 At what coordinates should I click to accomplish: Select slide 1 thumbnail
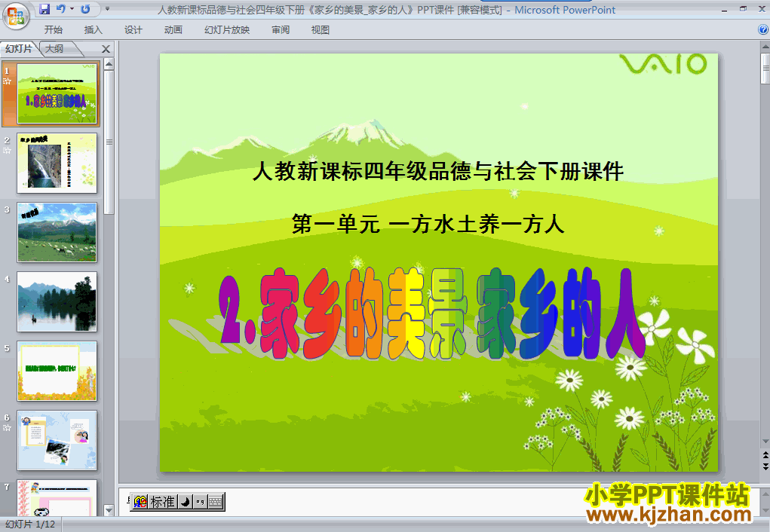coord(57,93)
